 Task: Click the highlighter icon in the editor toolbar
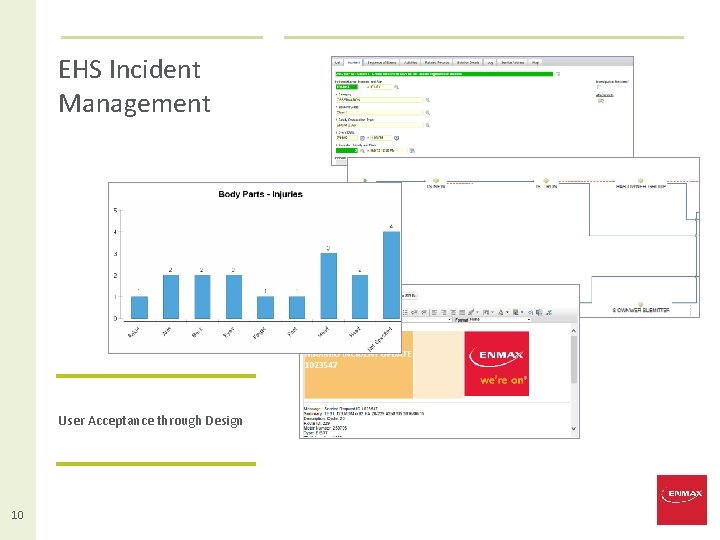coord(471,312)
